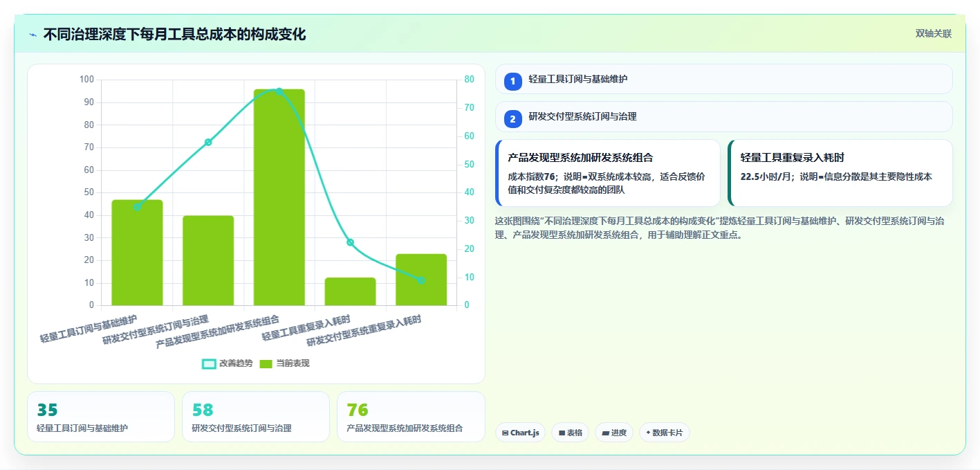Image resolution: width=980 pixels, height=470 pixels.
Task: Click the 数据卡片 tag chip
Action: click(x=664, y=433)
